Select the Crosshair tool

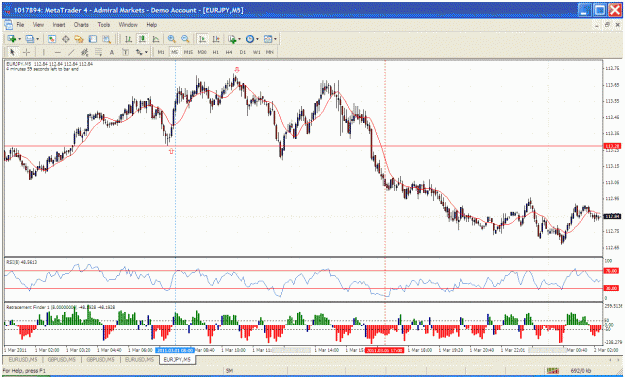[26, 52]
